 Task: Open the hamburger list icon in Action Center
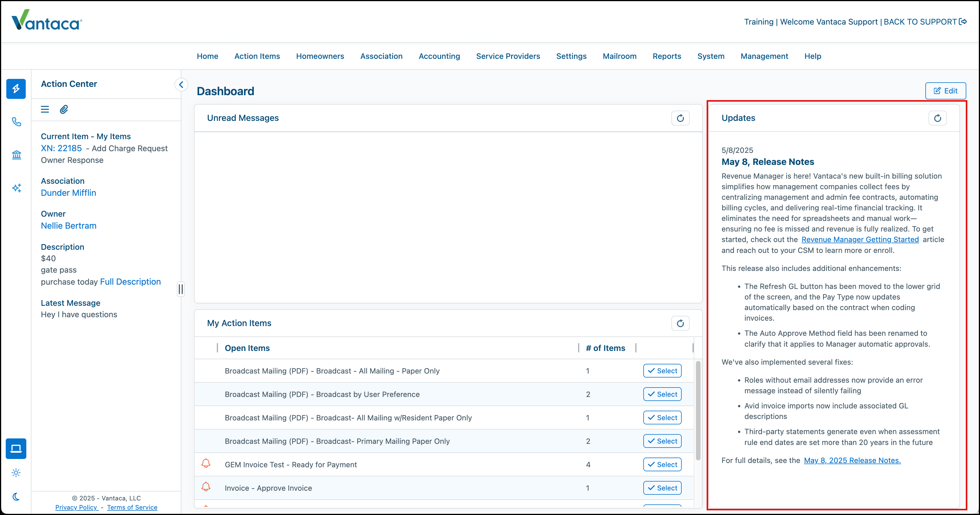point(45,109)
